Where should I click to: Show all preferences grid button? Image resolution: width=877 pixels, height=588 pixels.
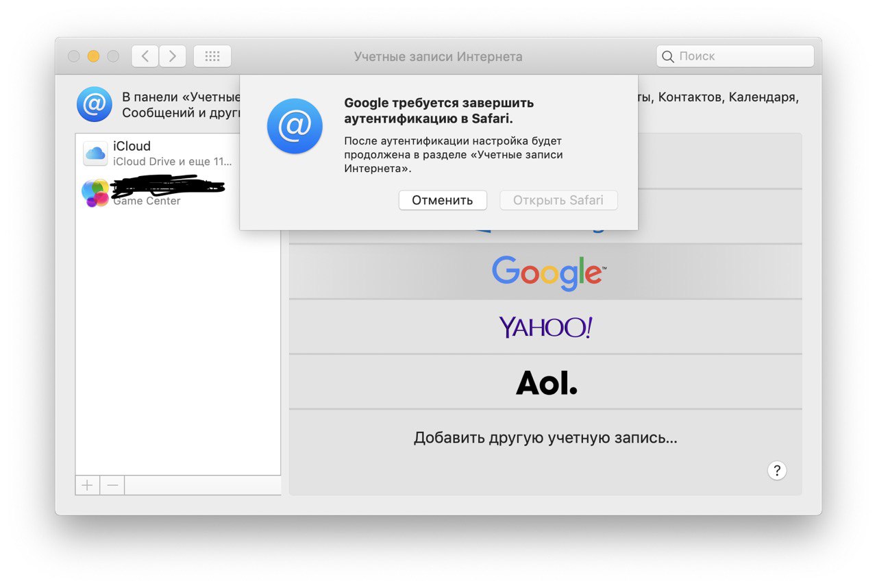point(212,56)
